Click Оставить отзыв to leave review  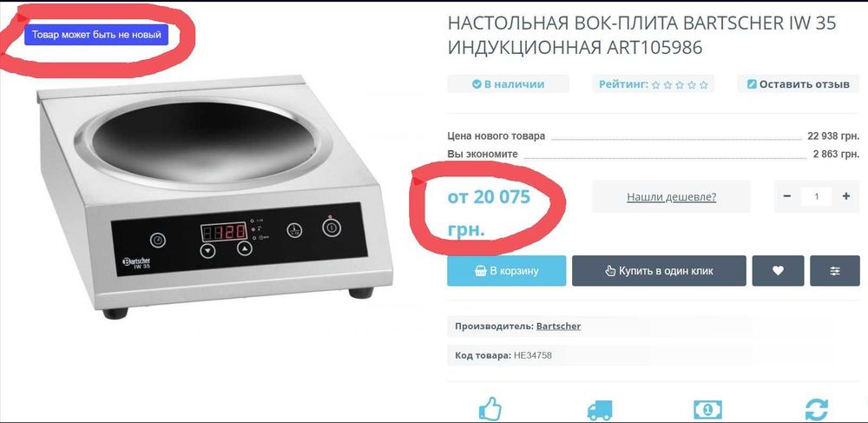799,84
